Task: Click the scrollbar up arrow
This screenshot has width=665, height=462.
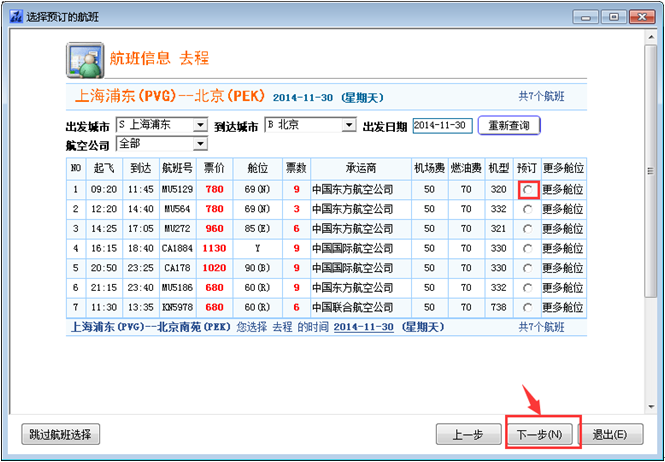Action: tap(651, 38)
